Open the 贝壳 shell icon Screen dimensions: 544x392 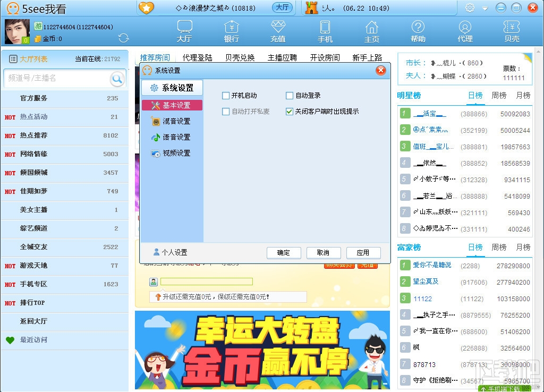(x=511, y=31)
